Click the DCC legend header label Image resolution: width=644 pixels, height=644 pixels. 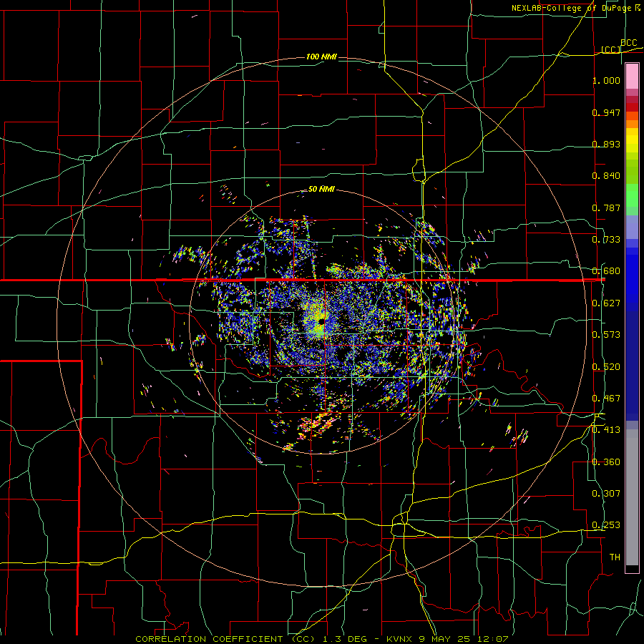(x=628, y=43)
